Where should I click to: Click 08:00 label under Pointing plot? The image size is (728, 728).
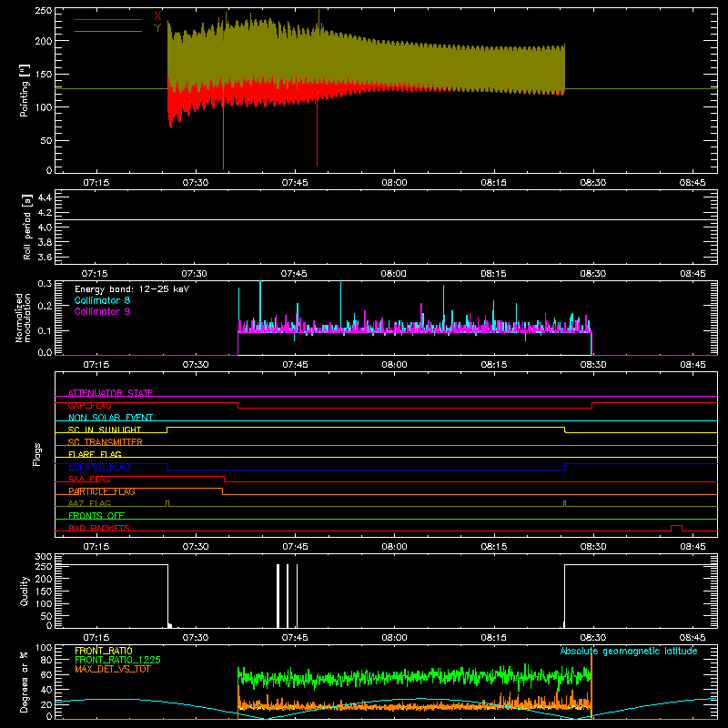[394, 183]
